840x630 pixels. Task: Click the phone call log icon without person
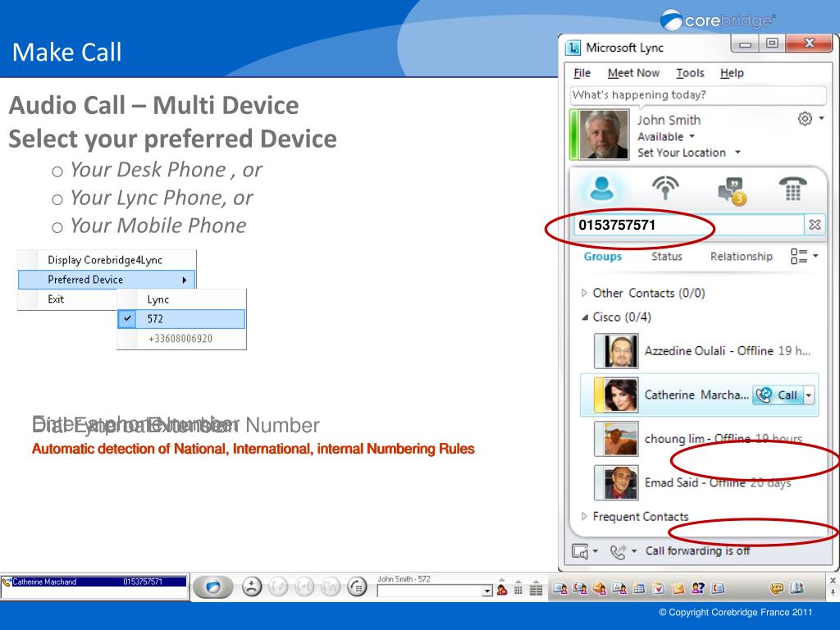coord(718,588)
